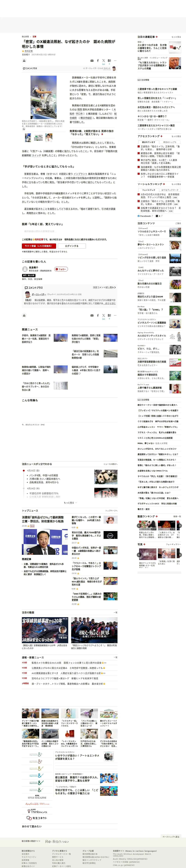Open the コメントプラス bar under the headline
Viewport: 186px width, 868px height.
[x=70, y=68]
